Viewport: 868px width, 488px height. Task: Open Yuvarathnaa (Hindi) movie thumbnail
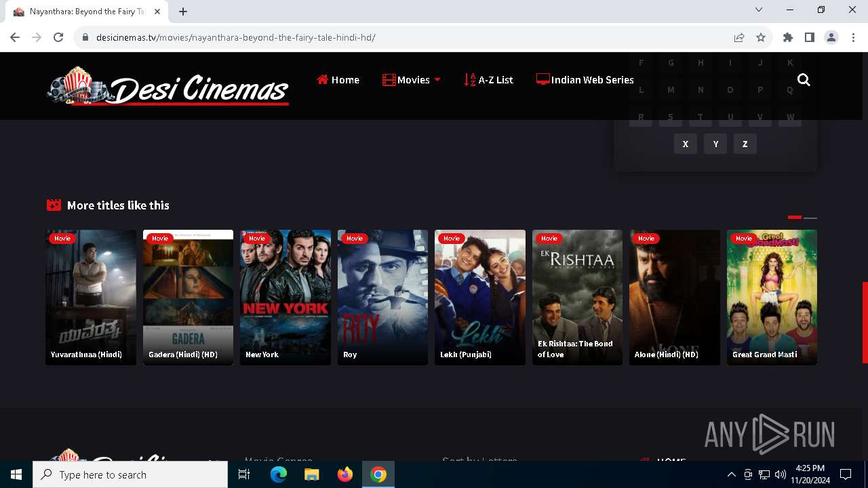91,298
